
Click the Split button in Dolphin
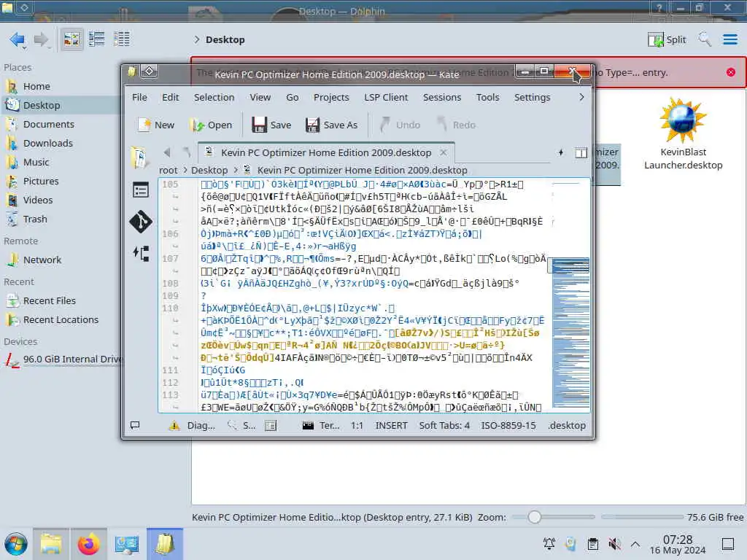[x=667, y=39]
